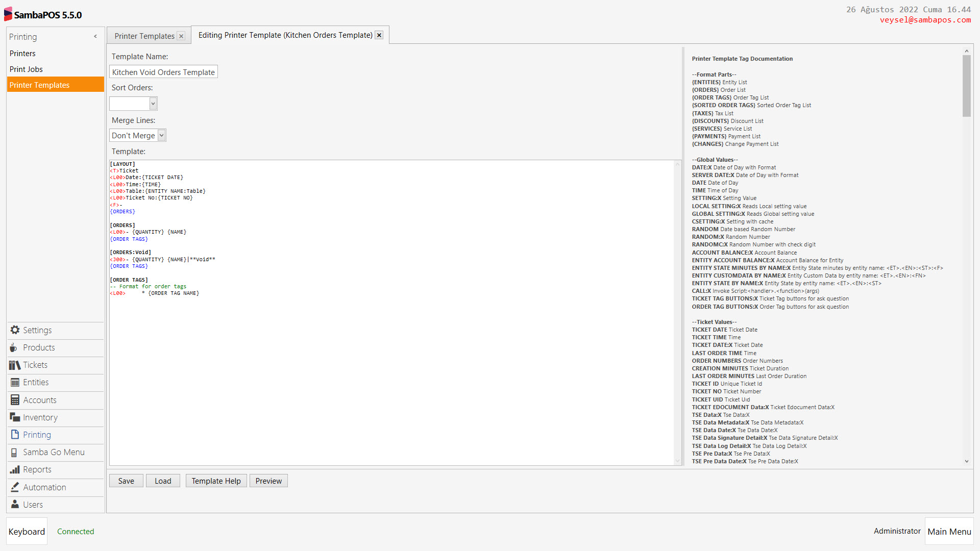980x551 pixels.
Task: Click the Preview button
Action: (268, 481)
